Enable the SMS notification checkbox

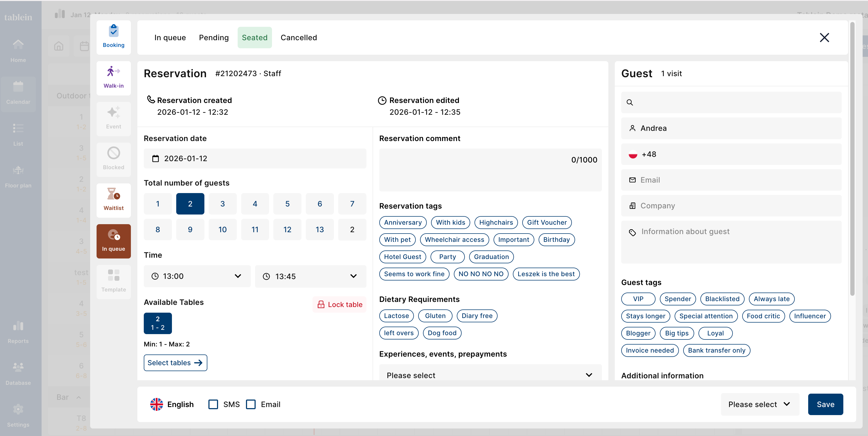[x=213, y=404]
